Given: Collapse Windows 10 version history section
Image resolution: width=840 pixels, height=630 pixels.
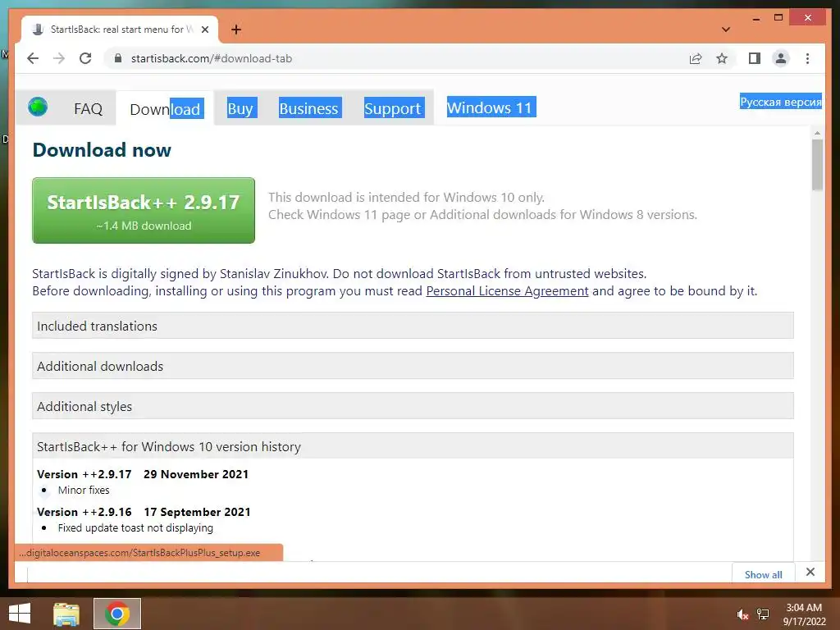Looking at the screenshot, I should [413, 446].
